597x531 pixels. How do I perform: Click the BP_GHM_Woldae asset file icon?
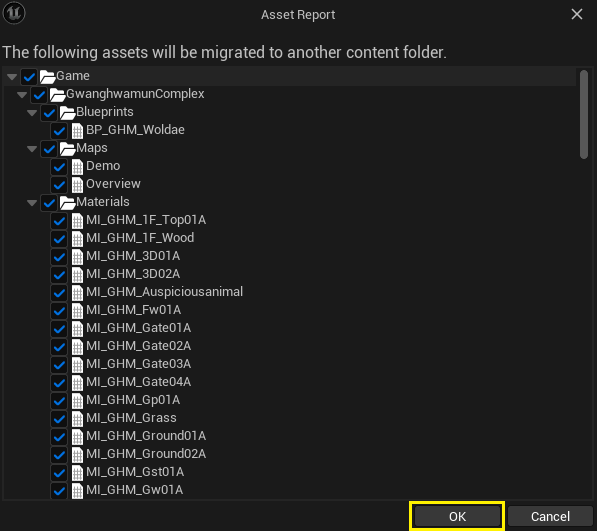pos(77,131)
